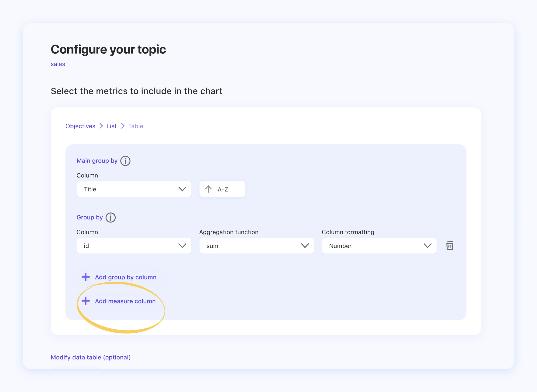Click the Group by label
The width and height of the screenshot is (537, 392).
tap(89, 217)
